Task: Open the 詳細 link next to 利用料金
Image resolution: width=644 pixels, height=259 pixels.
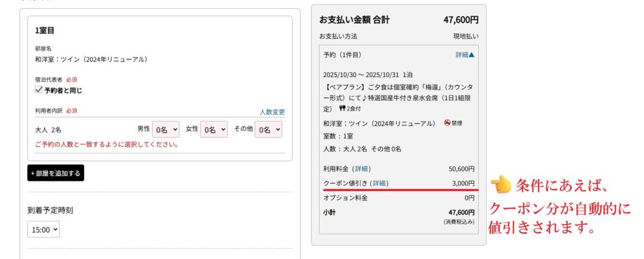Action: pyautogui.click(x=361, y=169)
